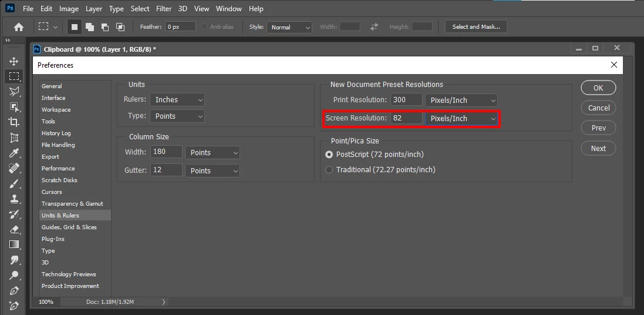The width and height of the screenshot is (644, 315).
Task: Select the Brush tool
Action: [14, 183]
